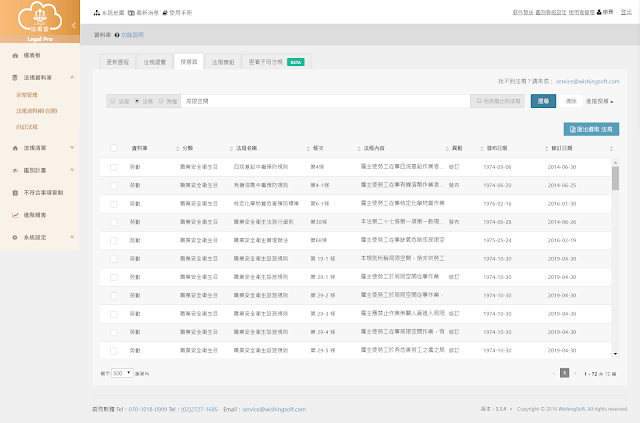Sort by 條文 column sort arrows
The height and width of the screenshot is (423, 640).
tap(359, 149)
